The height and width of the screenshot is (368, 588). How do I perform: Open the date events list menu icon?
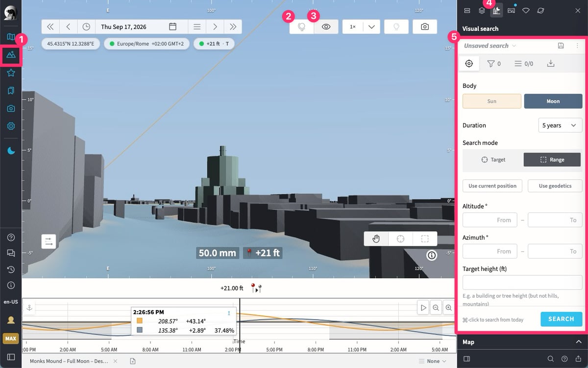point(197,26)
